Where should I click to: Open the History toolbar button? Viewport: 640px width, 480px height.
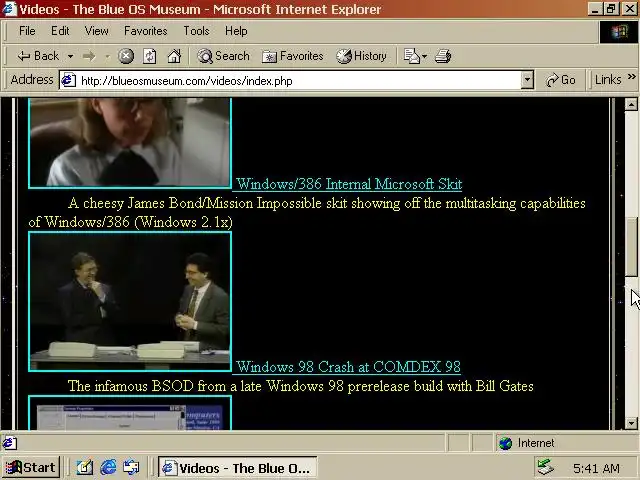click(x=361, y=56)
